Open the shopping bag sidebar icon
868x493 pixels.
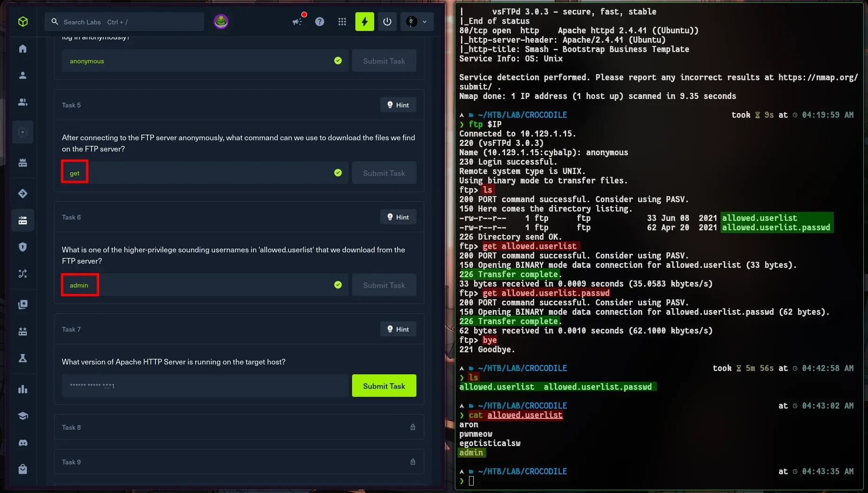click(x=23, y=469)
